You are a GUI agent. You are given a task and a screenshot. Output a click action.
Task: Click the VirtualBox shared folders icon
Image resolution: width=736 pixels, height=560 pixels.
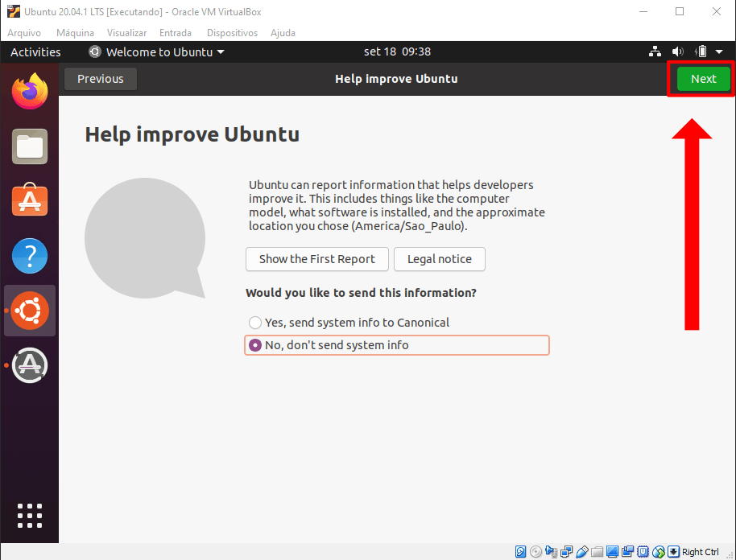[597, 552]
